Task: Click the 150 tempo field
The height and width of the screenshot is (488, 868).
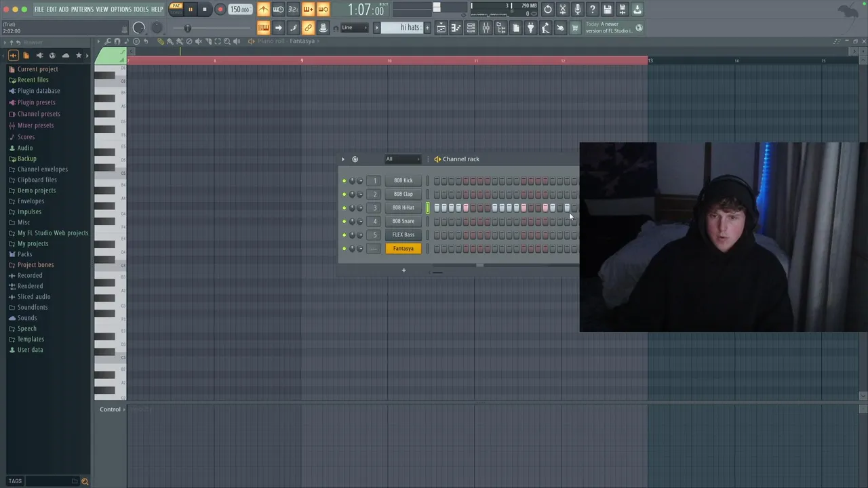Action: tap(239, 9)
